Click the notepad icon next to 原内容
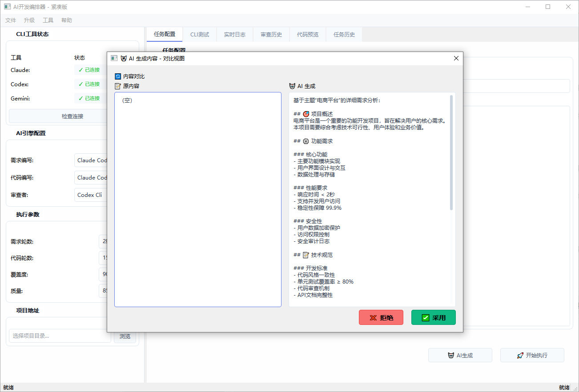 point(118,86)
